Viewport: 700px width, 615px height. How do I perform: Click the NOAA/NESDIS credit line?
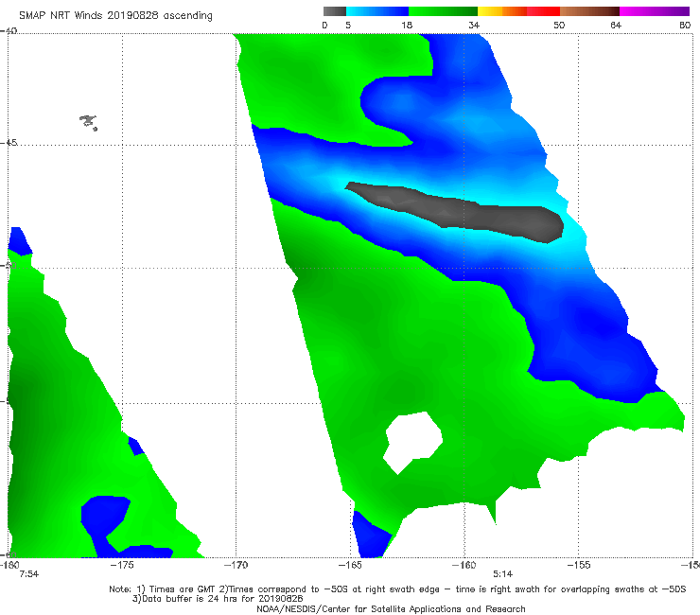(391, 609)
